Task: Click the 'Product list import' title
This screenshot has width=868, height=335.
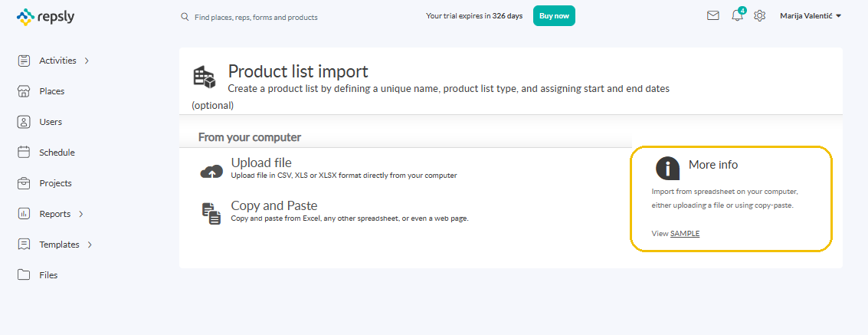Action: [x=298, y=71]
